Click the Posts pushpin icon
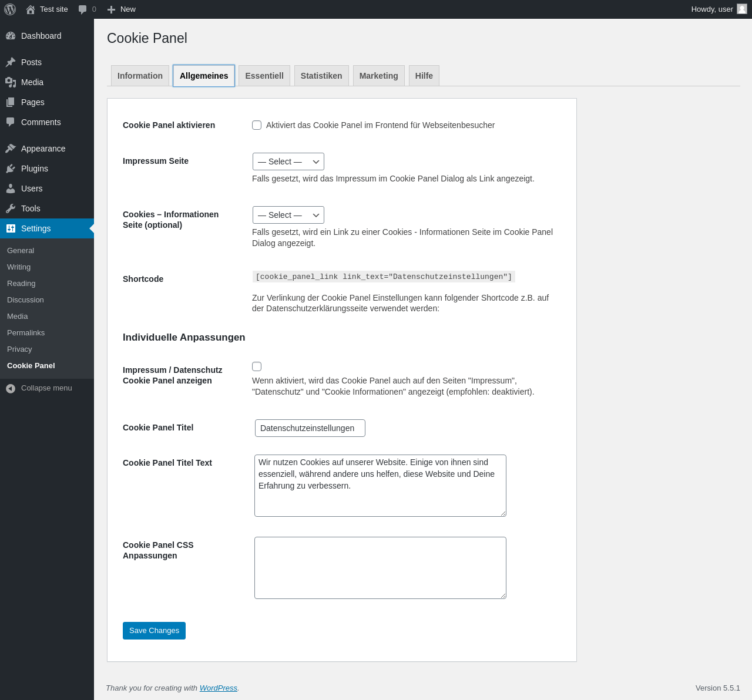The image size is (752, 700). (11, 62)
